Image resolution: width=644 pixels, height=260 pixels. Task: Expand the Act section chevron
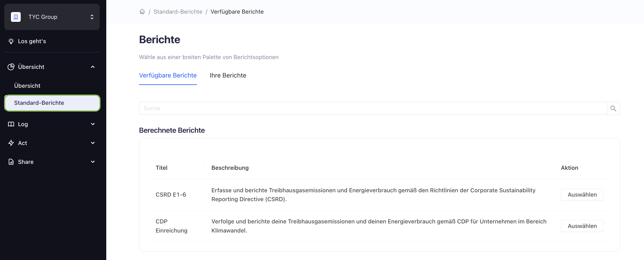93,143
